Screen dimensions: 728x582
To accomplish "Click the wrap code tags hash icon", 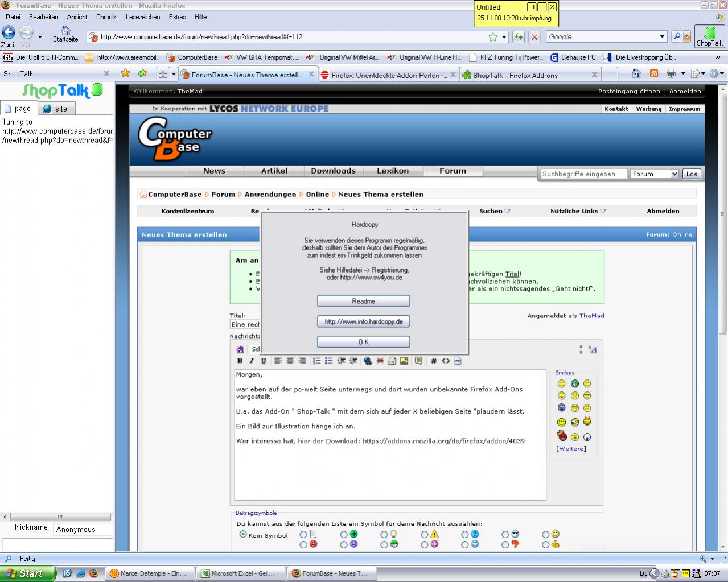I will [434, 361].
